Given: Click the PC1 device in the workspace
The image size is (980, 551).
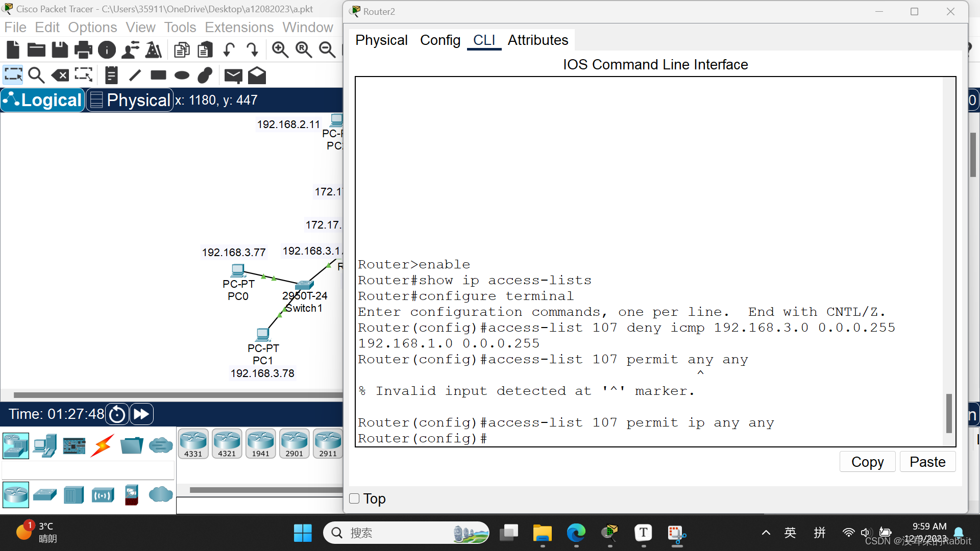Looking at the screenshot, I should [263, 335].
